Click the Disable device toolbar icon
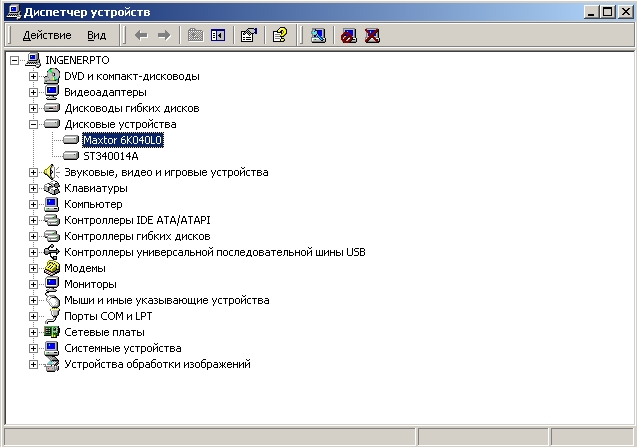Viewport: 637px width, 447px height. click(349, 35)
